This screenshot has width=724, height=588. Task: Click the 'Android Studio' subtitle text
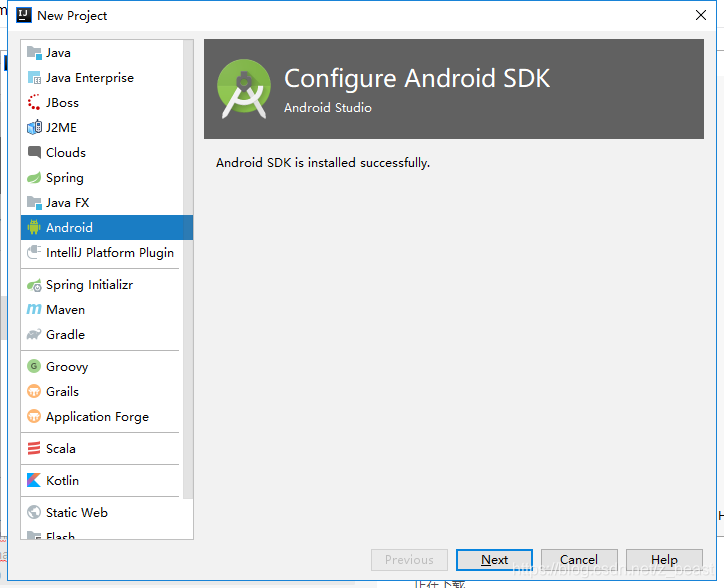pos(328,108)
